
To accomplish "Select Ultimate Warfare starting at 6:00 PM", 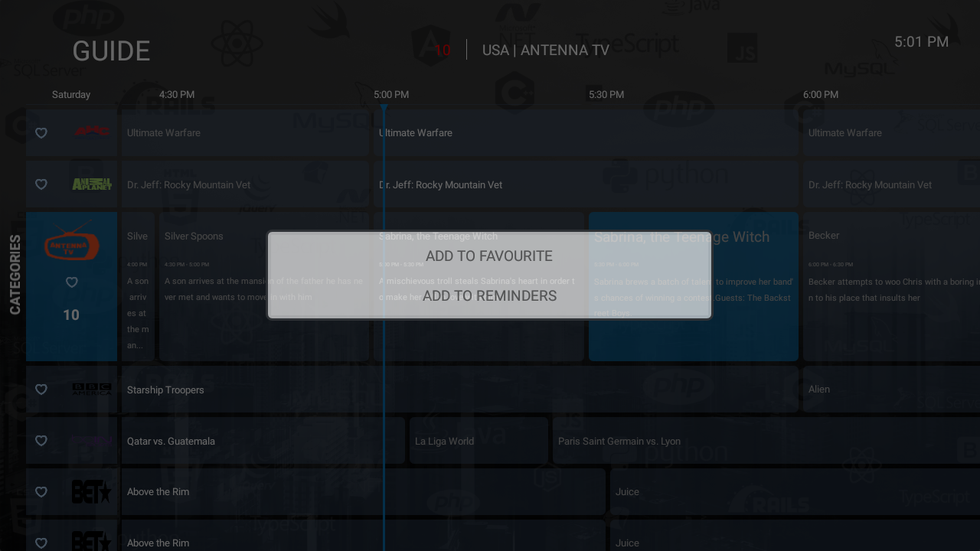I will pyautogui.click(x=892, y=132).
